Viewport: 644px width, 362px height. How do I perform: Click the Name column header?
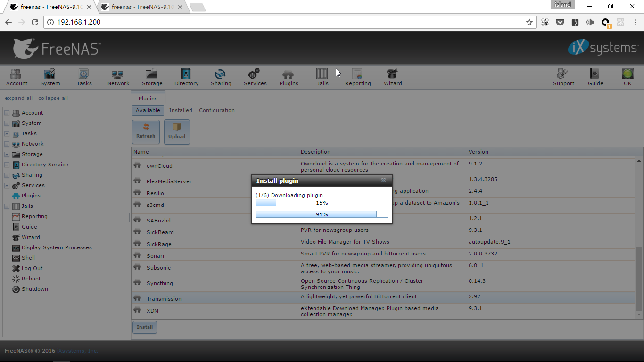[215, 152]
